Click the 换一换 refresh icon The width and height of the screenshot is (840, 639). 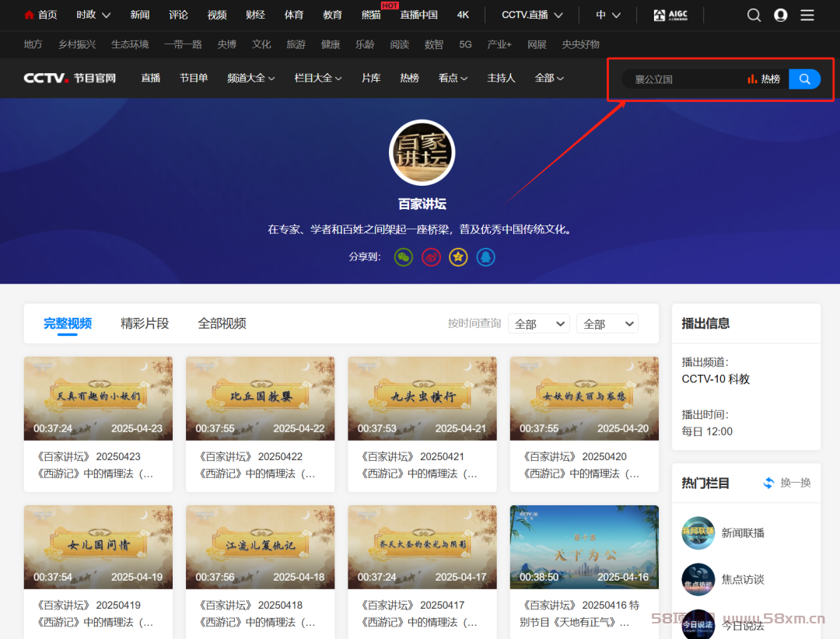point(768,483)
